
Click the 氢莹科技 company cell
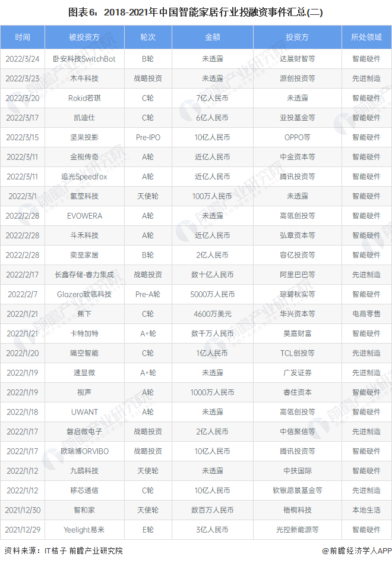pyautogui.click(x=84, y=196)
